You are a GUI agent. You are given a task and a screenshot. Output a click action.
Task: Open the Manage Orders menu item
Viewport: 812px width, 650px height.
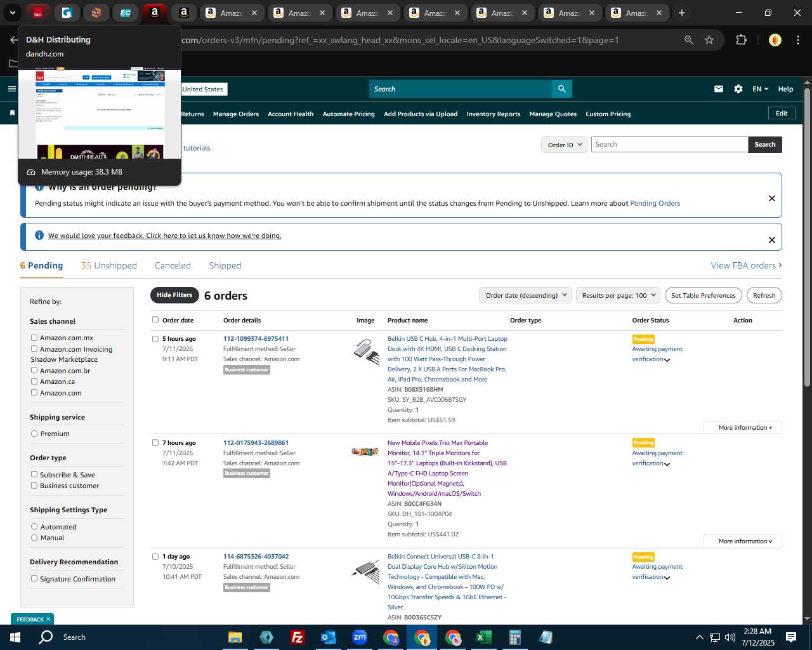click(236, 114)
